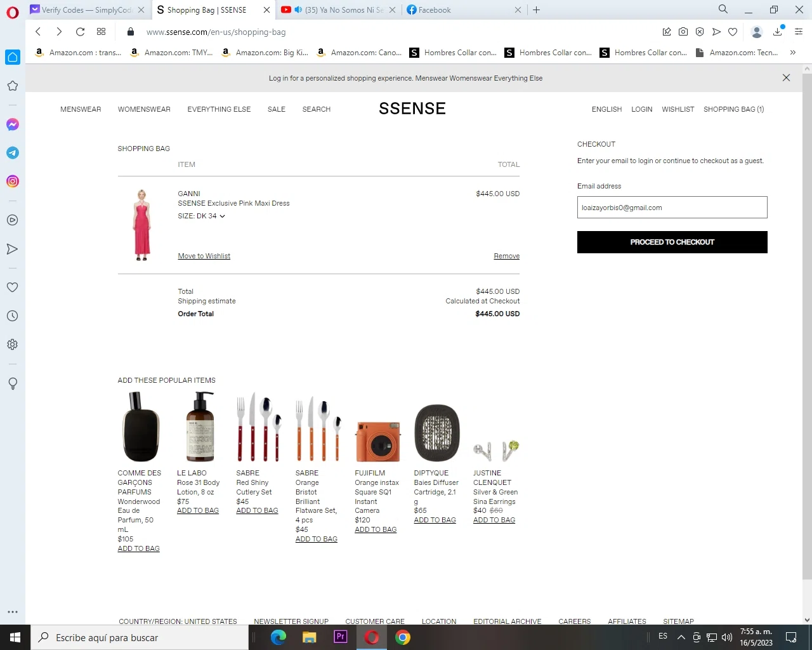Open the profile account icon

click(x=756, y=32)
